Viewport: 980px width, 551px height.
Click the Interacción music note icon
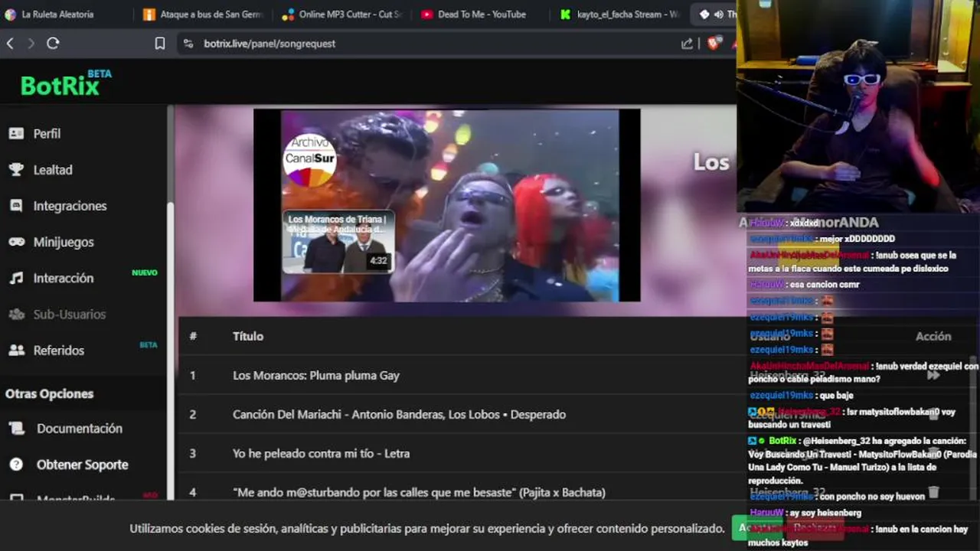[x=16, y=278]
